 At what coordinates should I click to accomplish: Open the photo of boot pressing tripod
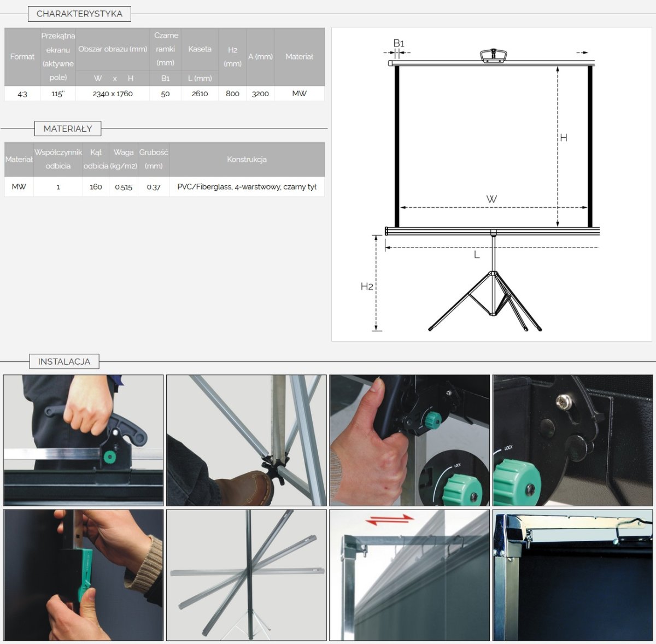pos(246,440)
